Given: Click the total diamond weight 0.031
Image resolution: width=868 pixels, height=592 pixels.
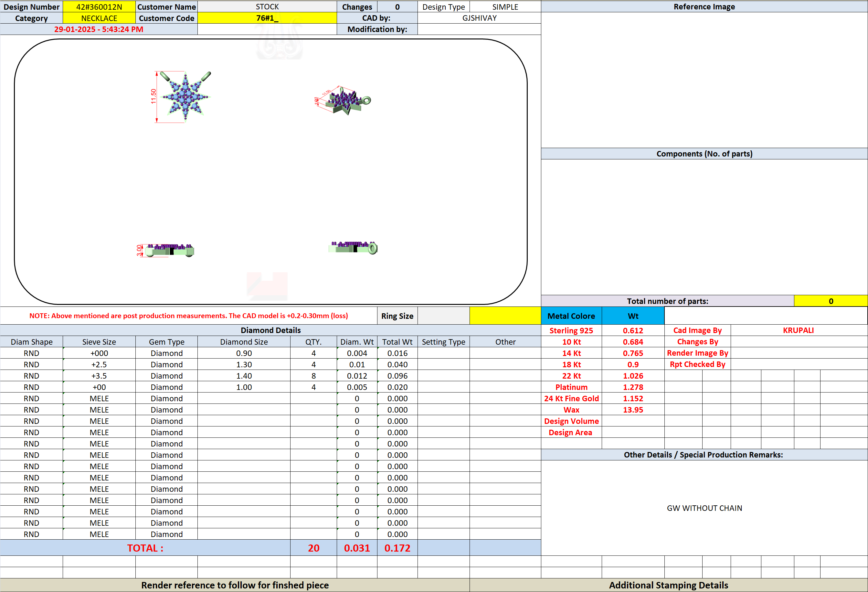Looking at the screenshot, I should [x=357, y=547].
